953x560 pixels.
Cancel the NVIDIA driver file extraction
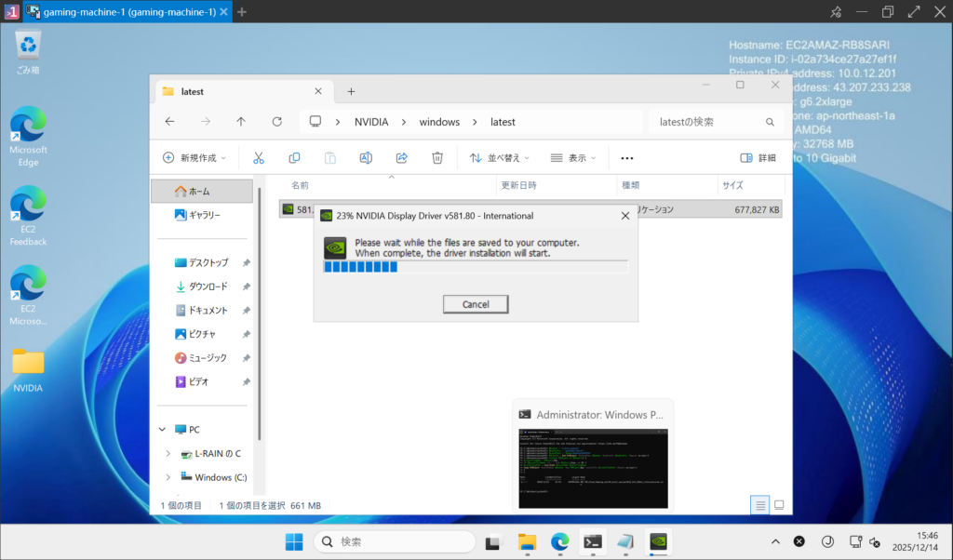pos(476,304)
